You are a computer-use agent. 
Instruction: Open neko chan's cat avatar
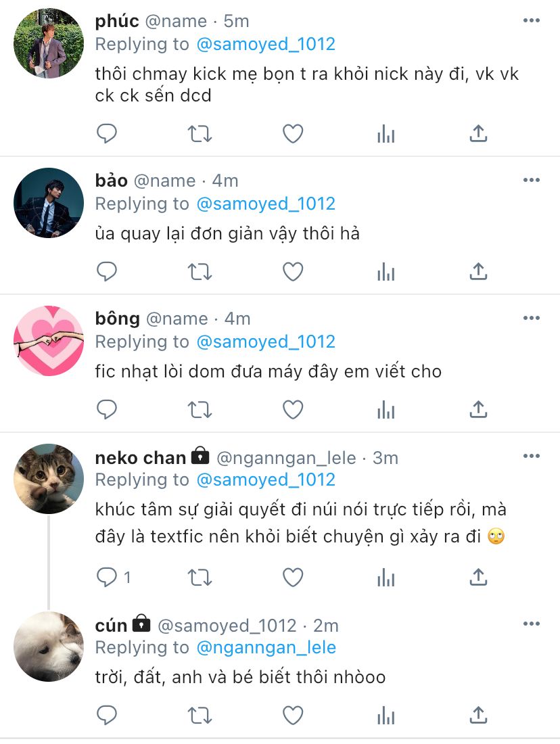click(x=49, y=479)
